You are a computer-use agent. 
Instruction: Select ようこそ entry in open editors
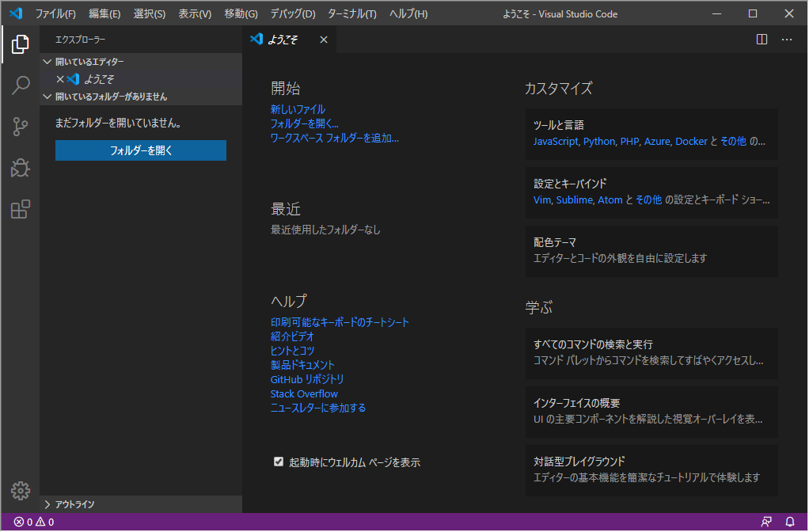pos(141,79)
